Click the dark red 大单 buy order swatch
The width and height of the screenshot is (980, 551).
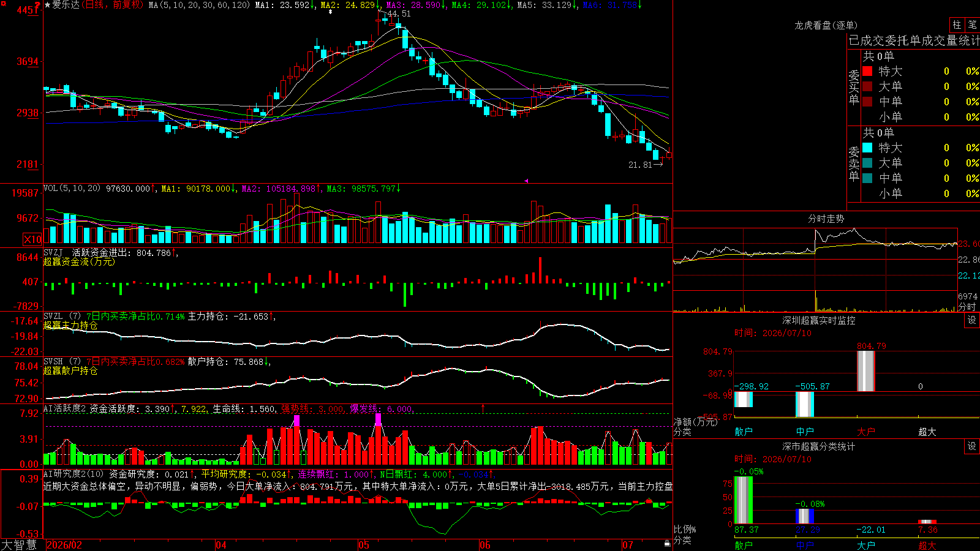pos(867,86)
